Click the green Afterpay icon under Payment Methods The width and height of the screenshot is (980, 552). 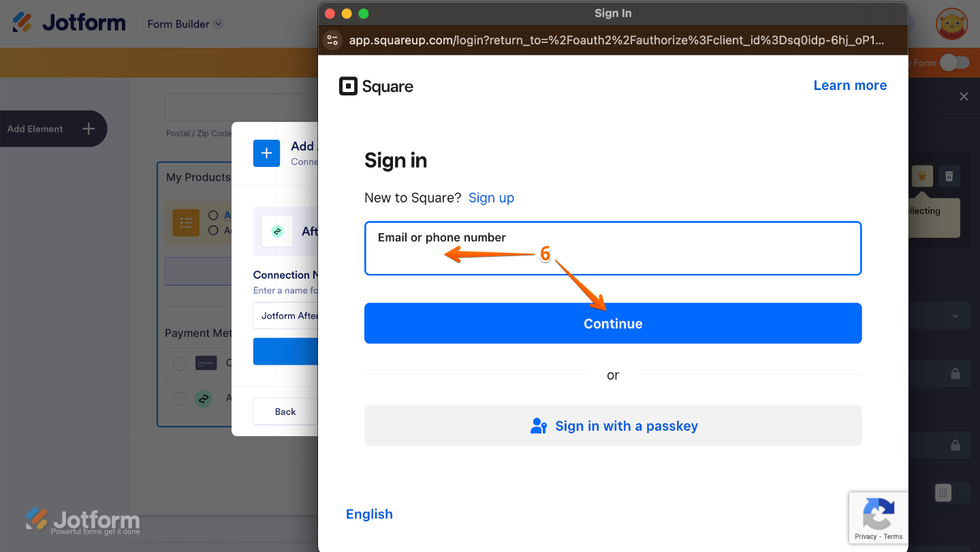(x=204, y=398)
